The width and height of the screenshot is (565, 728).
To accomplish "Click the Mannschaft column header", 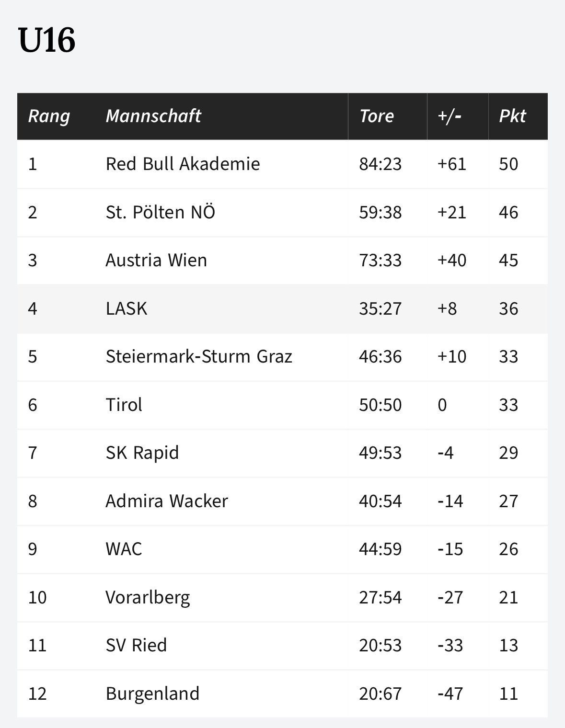I will coord(153,116).
